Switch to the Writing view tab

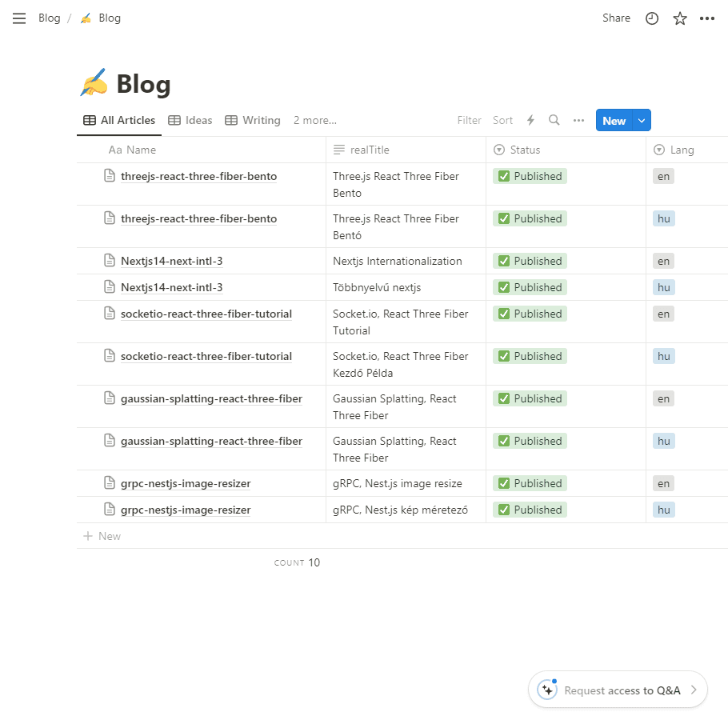point(253,120)
